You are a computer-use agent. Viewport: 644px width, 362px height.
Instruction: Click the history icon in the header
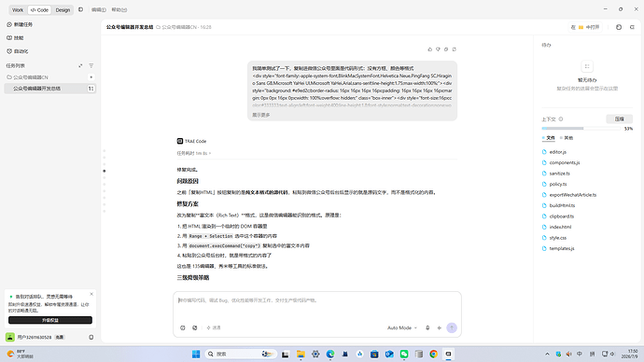click(x=619, y=27)
